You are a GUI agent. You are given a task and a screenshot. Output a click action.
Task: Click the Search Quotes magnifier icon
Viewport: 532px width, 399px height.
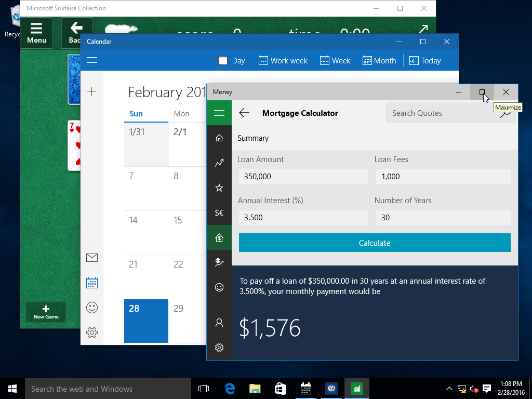[x=506, y=113]
